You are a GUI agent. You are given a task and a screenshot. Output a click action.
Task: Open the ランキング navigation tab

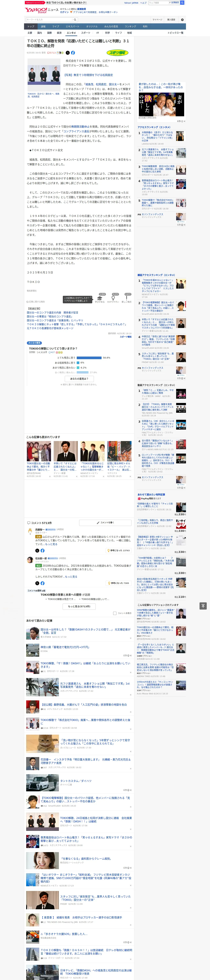[x=130, y=26]
